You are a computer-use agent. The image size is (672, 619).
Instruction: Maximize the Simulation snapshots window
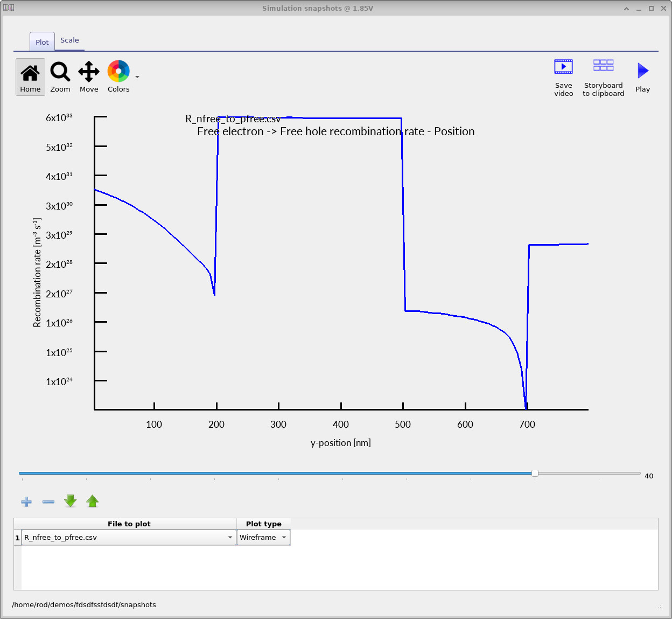tap(651, 9)
